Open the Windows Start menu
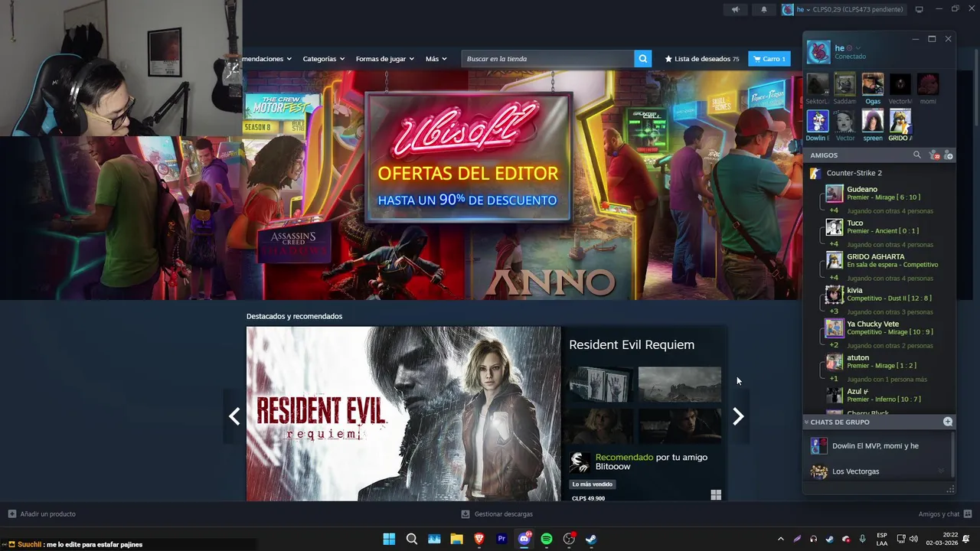Image resolution: width=980 pixels, height=551 pixels. (389, 539)
